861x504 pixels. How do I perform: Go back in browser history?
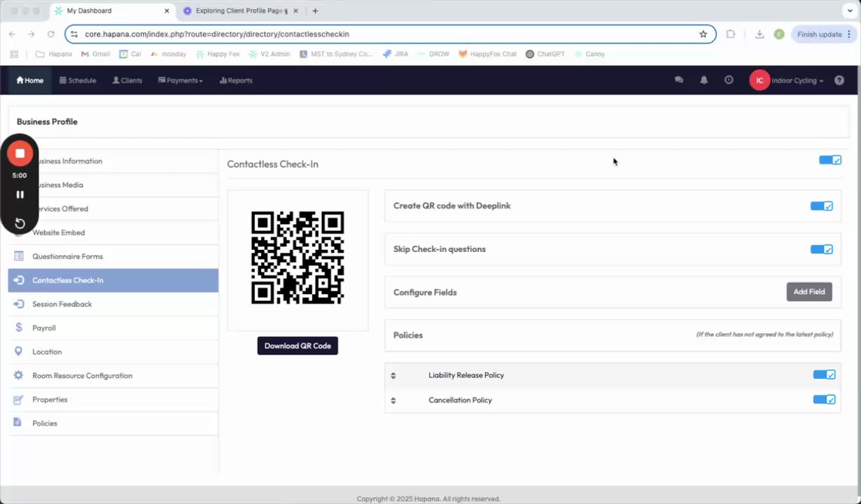(x=12, y=34)
